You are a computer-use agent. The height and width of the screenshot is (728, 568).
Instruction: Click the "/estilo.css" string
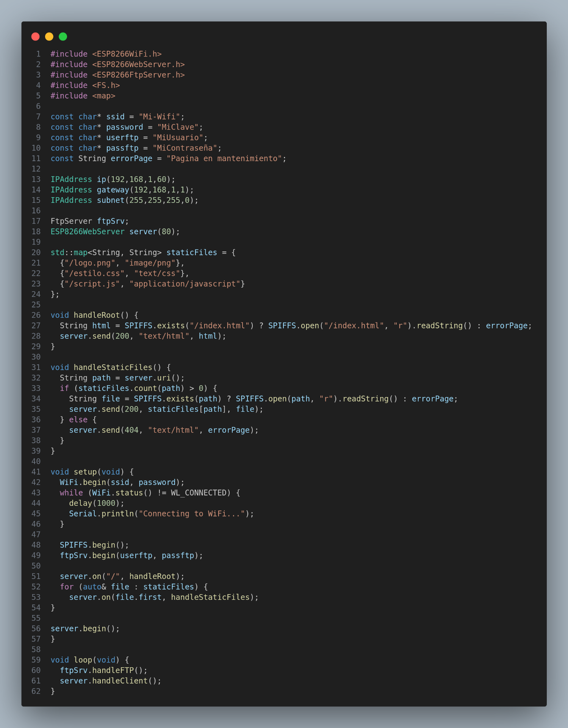95,273
